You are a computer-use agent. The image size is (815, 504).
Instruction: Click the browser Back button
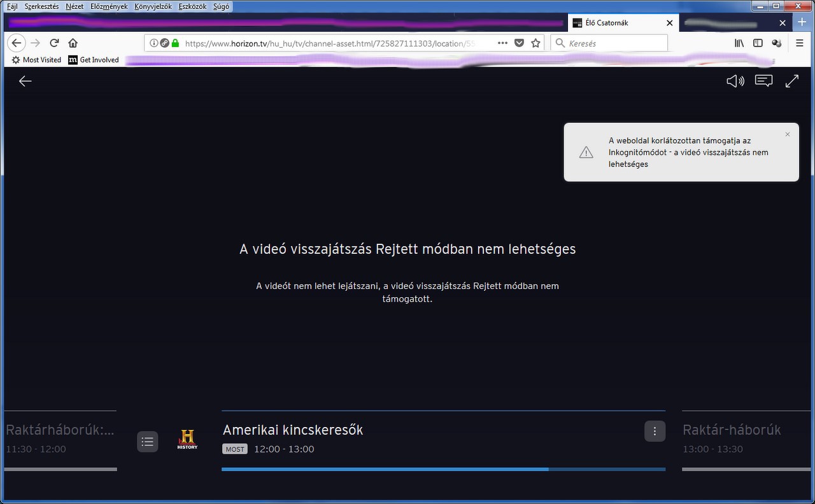[x=17, y=43]
